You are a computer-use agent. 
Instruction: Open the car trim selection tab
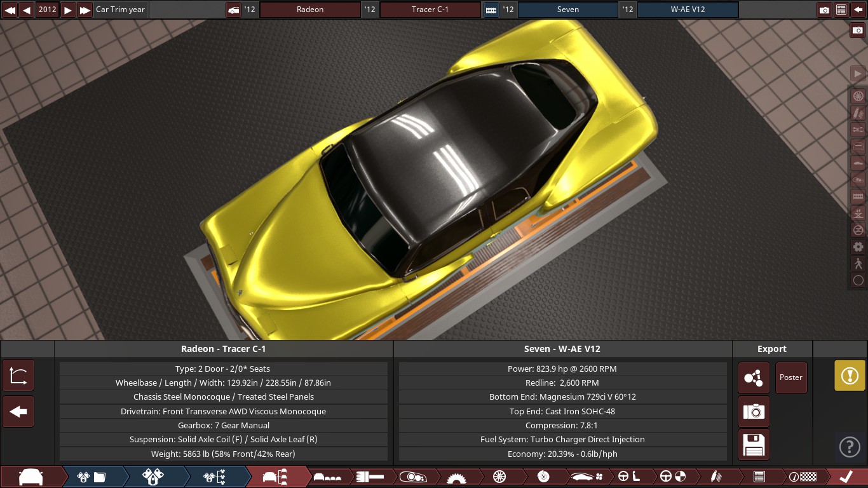pyautogui.click(x=276, y=477)
